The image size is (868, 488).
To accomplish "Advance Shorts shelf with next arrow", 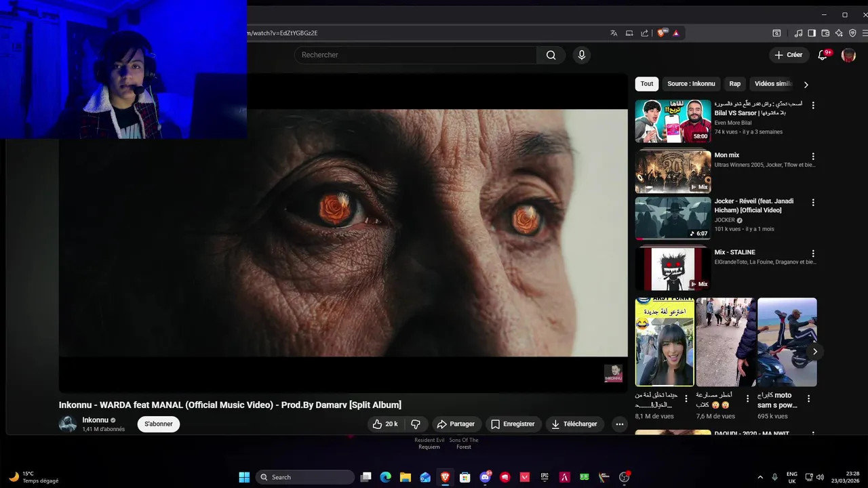I will [814, 351].
